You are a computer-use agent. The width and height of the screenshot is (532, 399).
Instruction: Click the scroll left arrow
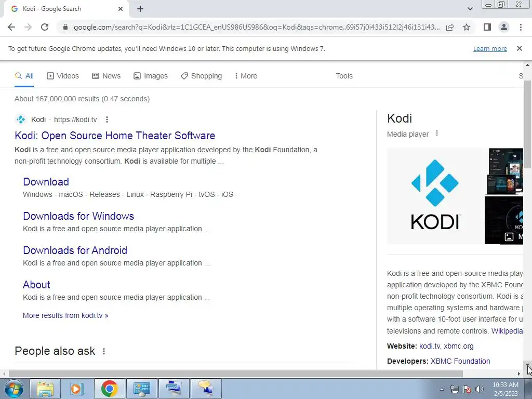4,374
